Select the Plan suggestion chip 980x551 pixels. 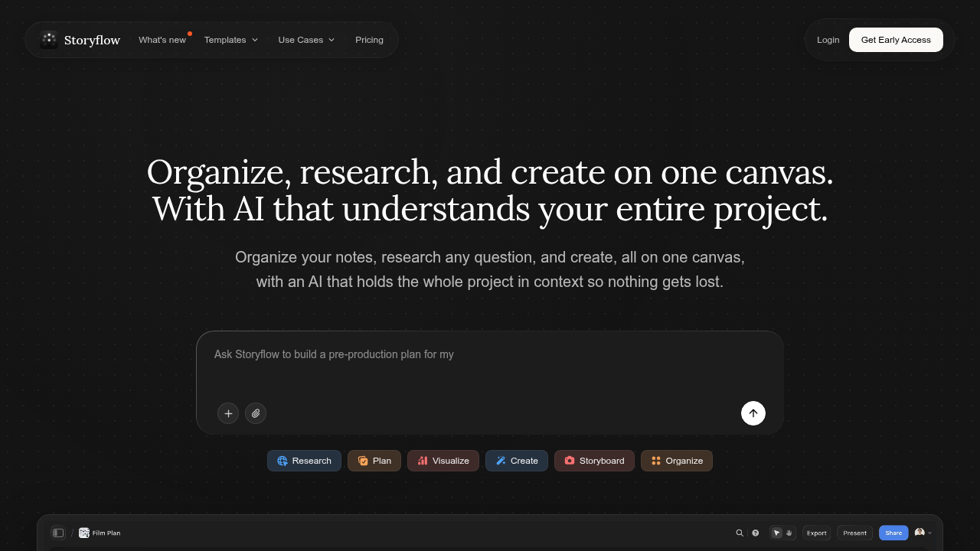[x=374, y=461]
